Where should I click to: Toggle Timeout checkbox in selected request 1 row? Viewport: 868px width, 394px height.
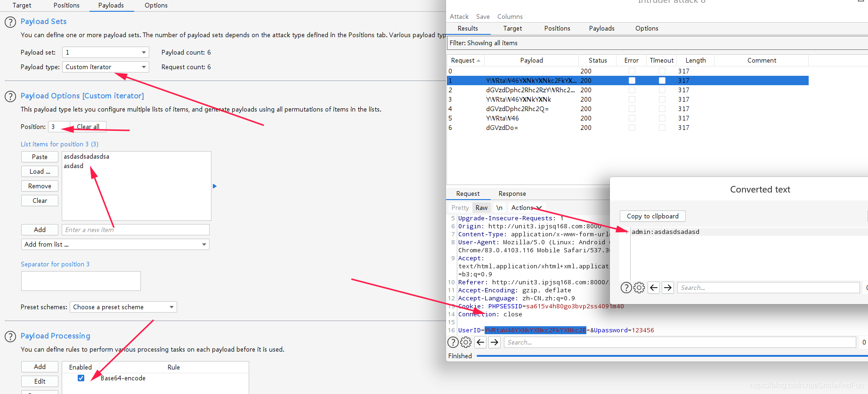662,80
